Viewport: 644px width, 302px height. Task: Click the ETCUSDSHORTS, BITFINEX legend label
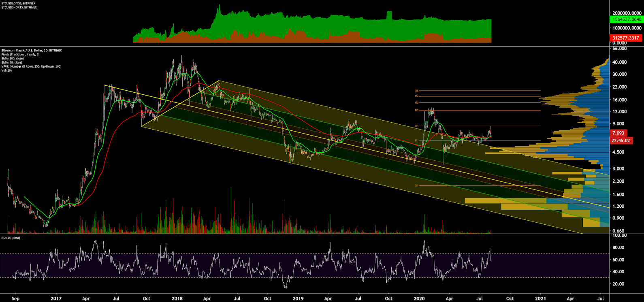(x=19, y=7)
